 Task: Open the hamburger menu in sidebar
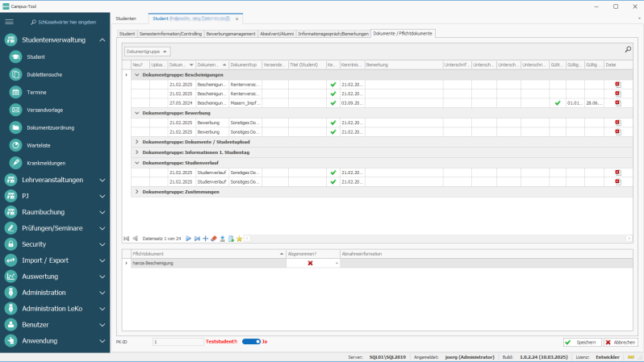pos(9,22)
